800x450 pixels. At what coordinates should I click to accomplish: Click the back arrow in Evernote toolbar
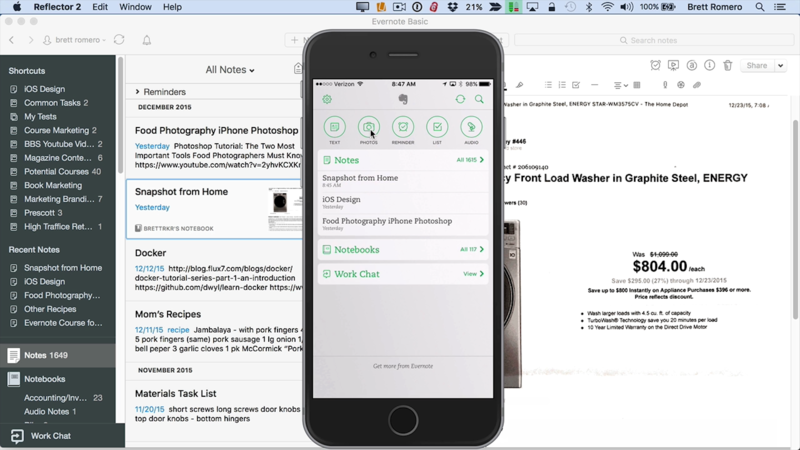pos(12,40)
